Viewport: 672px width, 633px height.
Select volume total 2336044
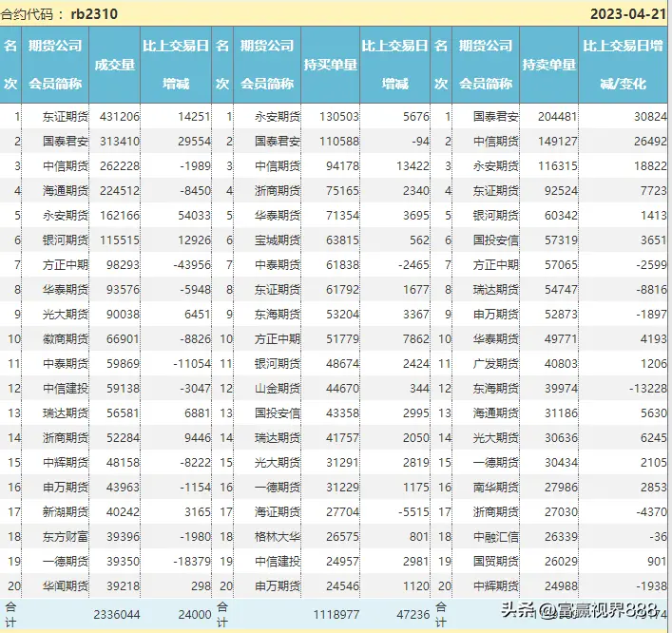point(117,615)
